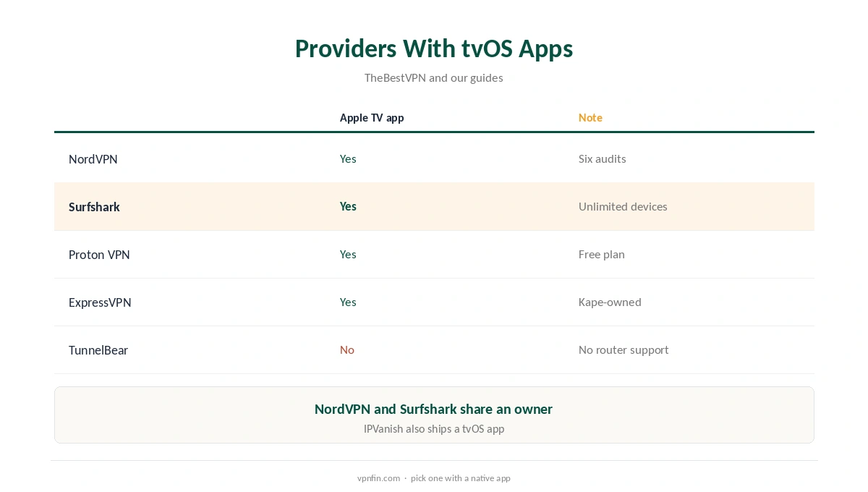Select the 'No router support' note
868x492 pixels.
click(624, 350)
